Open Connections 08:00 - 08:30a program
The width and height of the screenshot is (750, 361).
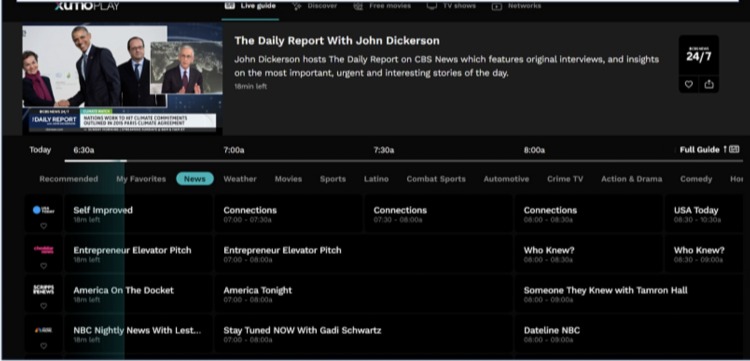click(x=588, y=214)
